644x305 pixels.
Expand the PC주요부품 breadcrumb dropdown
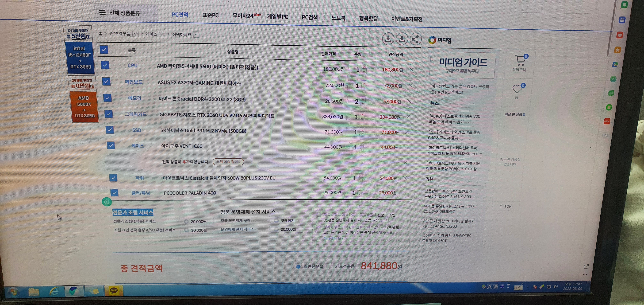click(135, 34)
